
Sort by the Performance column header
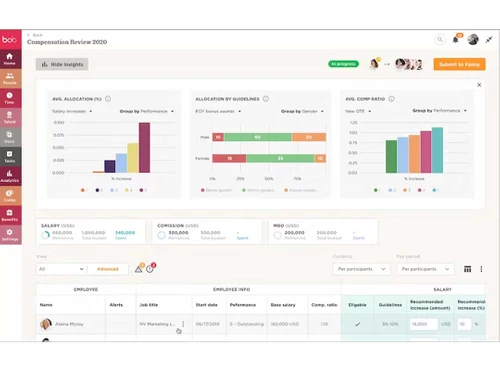coord(243,305)
